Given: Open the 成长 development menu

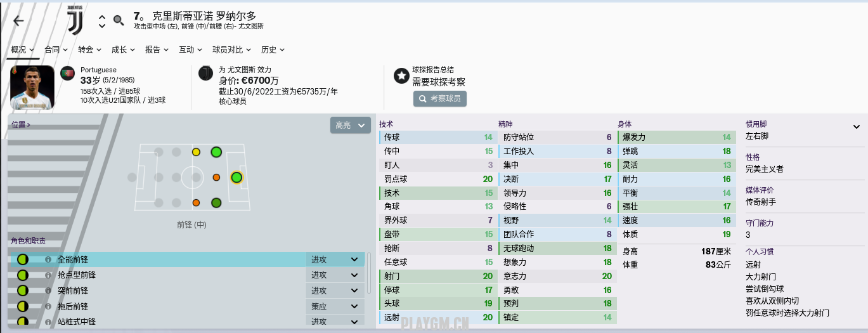Looking at the screenshot, I should pyautogui.click(x=123, y=49).
